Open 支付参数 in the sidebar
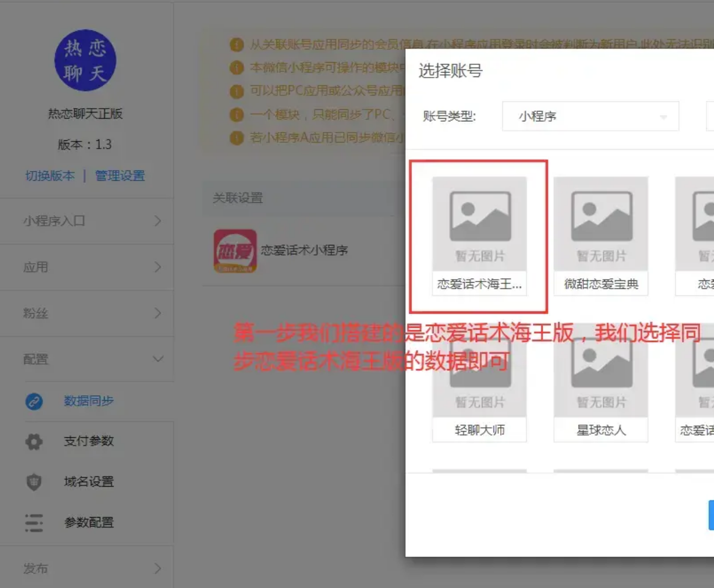 (x=89, y=441)
